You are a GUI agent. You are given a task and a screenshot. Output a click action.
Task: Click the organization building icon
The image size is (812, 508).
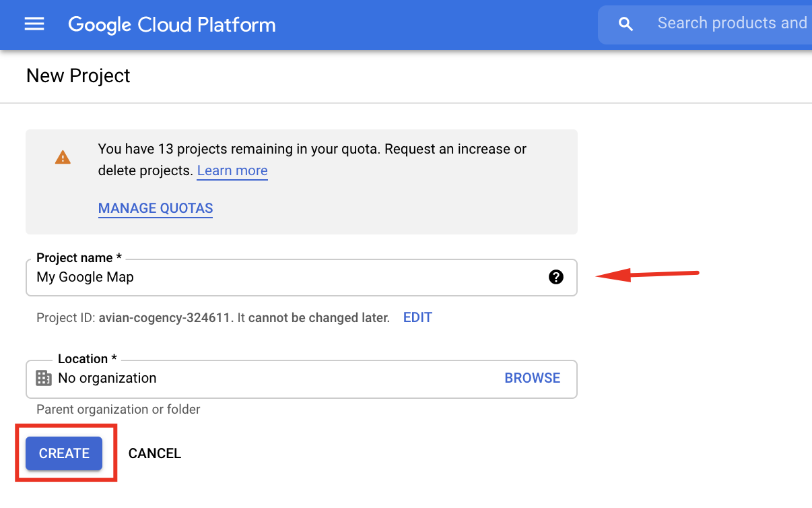click(44, 378)
